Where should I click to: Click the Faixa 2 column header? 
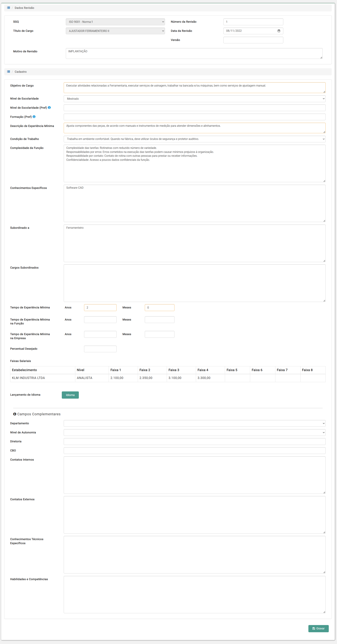(145, 370)
